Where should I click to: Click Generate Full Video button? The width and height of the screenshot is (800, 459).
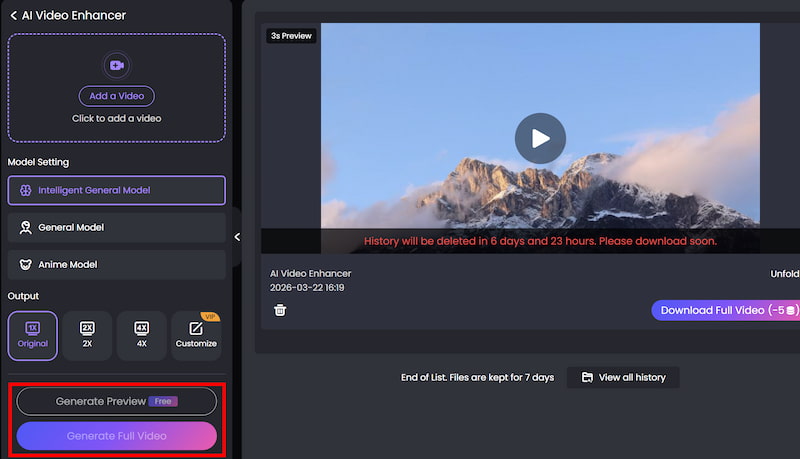click(116, 436)
